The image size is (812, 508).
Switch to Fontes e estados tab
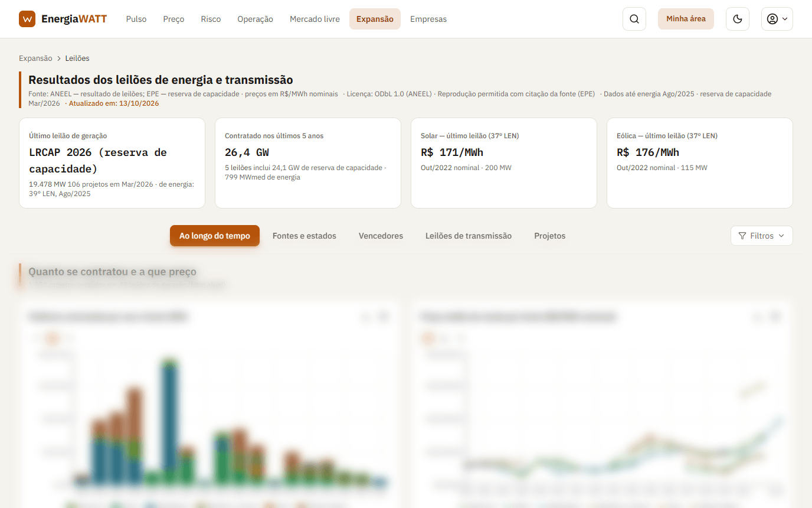pyautogui.click(x=304, y=236)
